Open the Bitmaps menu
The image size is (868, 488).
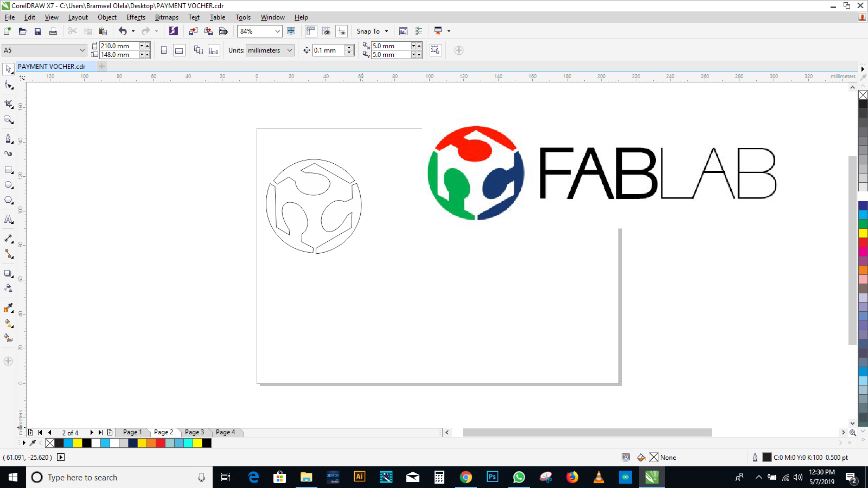pyautogui.click(x=167, y=17)
